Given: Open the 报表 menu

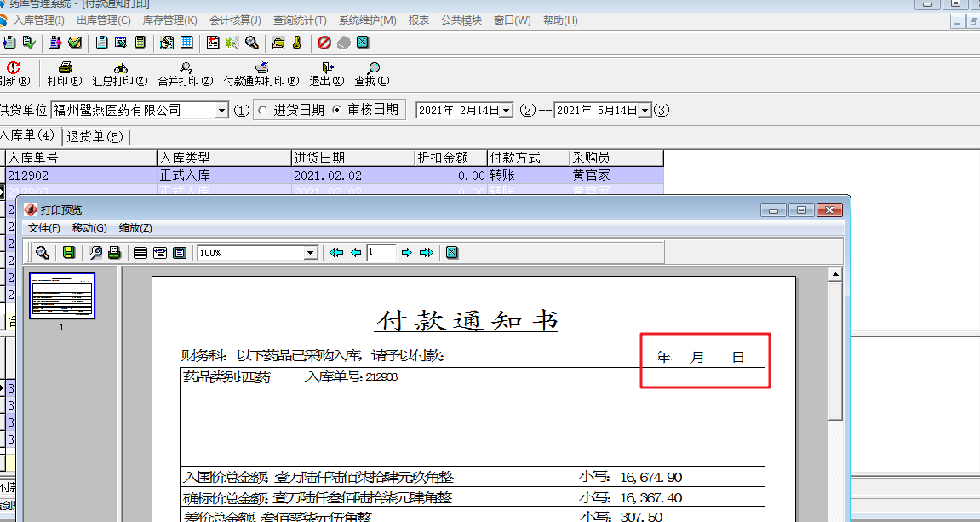Looking at the screenshot, I should click(419, 20).
